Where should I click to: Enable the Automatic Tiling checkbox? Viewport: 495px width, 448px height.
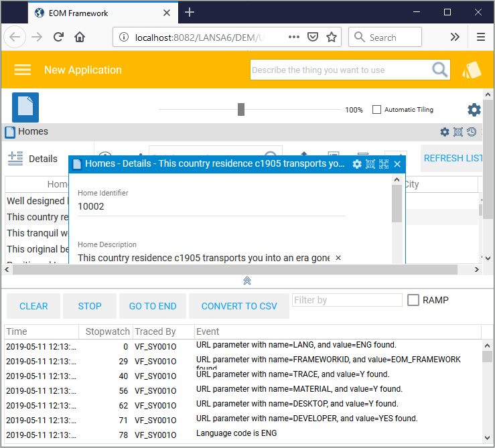point(376,110)
